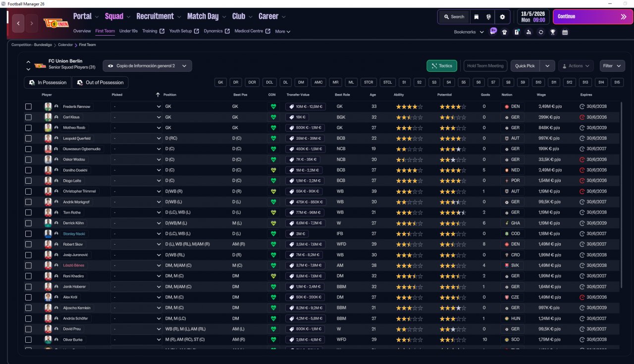Open Picked dropdown for Josip Juranović

coord(136,255)
